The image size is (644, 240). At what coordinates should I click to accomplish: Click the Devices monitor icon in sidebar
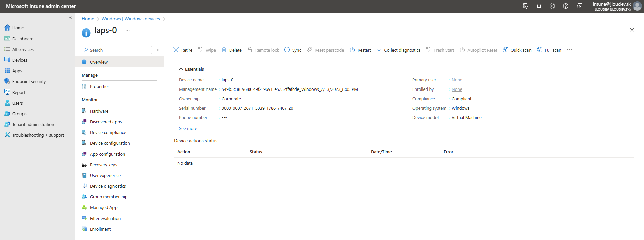(x=7, y=60)
